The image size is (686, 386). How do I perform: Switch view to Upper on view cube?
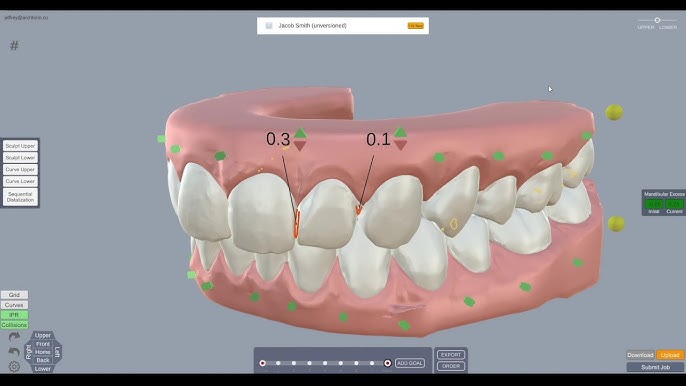(x=43, y=335)
